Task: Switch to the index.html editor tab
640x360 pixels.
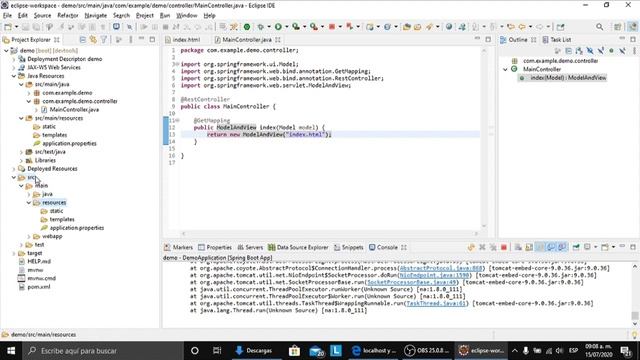Action: click(x=186, y=40)
